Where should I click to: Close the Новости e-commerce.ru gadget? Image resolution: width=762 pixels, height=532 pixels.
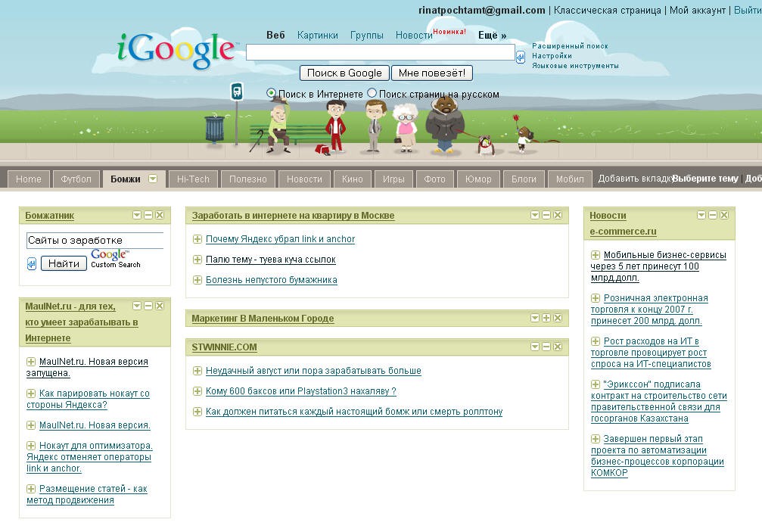[724, 215]
